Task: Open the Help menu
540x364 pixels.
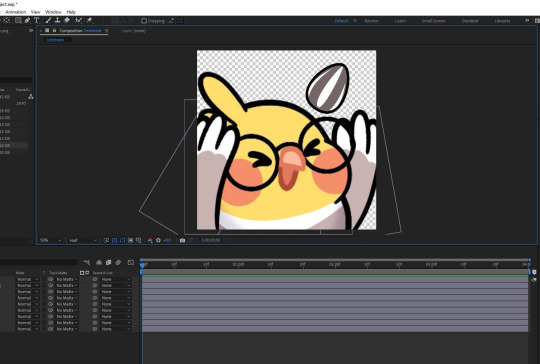Action: (71, 12)
